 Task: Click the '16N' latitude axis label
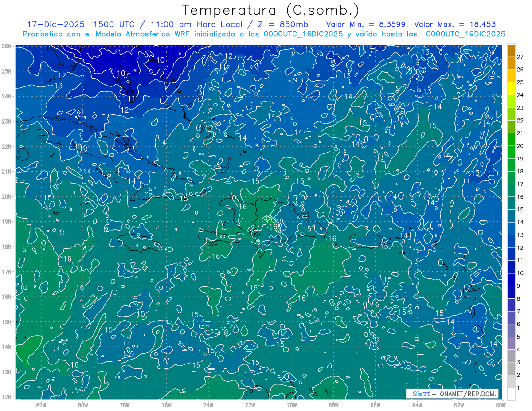6,297
